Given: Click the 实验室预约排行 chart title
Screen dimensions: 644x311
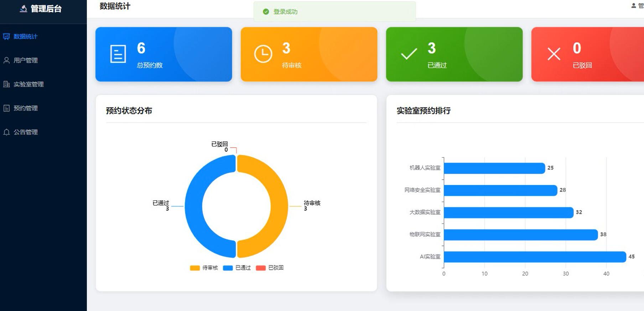Looking at the screenshot, I should coord(424,111).
